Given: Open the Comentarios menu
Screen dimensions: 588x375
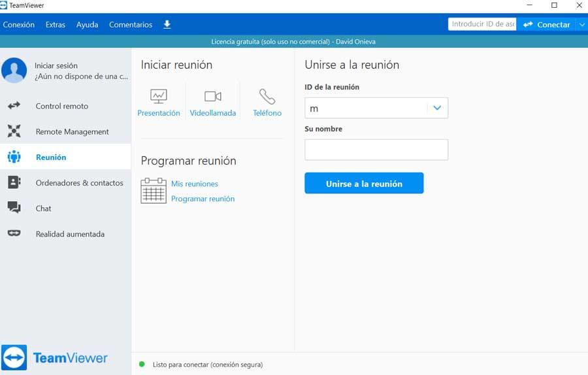Looking at the screenshot, I should point(131,25).
